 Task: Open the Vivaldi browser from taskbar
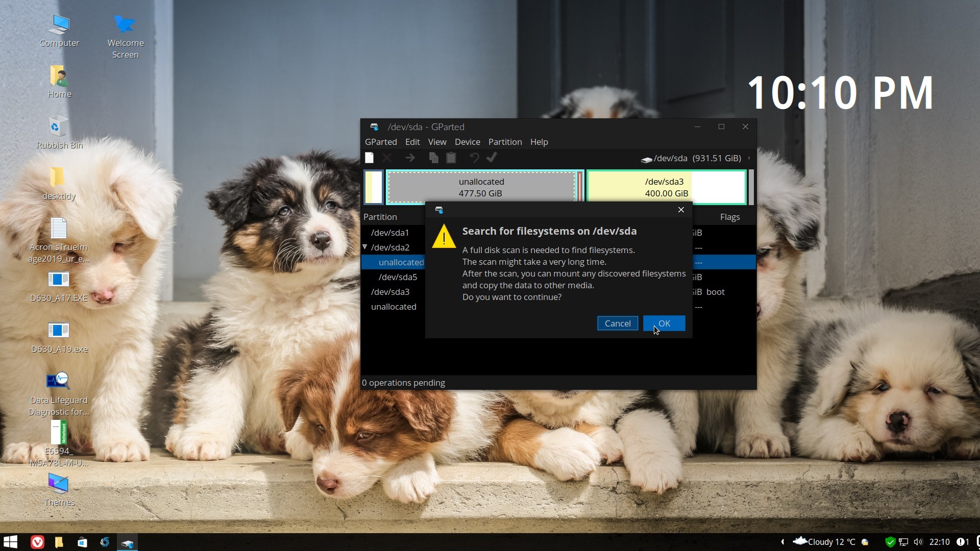[x=37, y=542]
